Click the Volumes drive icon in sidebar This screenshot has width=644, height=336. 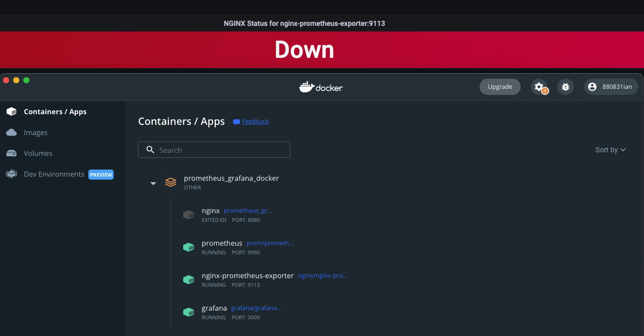pyautogui.click(x=11, y=153)
